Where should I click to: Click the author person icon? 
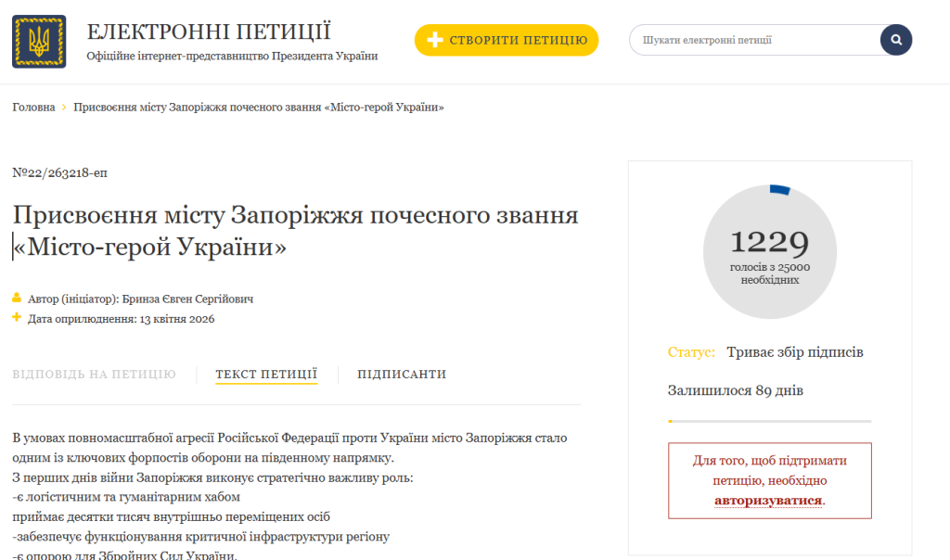click(17, 299)
